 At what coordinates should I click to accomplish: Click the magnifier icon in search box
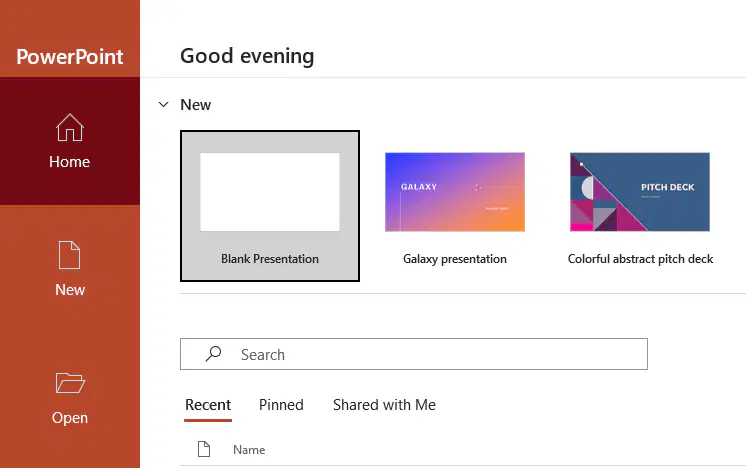point(213,354)
